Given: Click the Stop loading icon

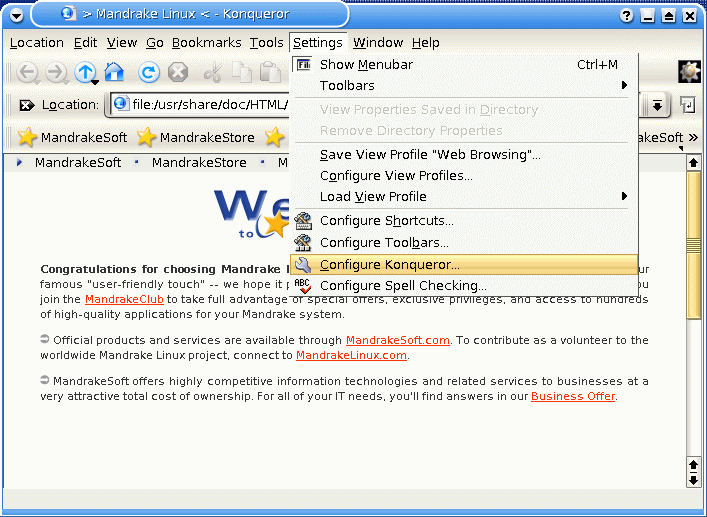Looking at the screenshot, I should pos(178,72).
